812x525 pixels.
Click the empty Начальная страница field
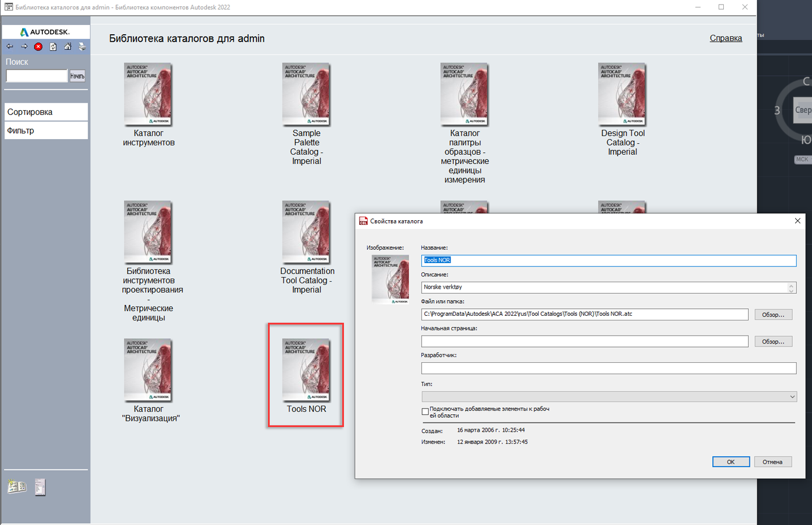point(585,341)
